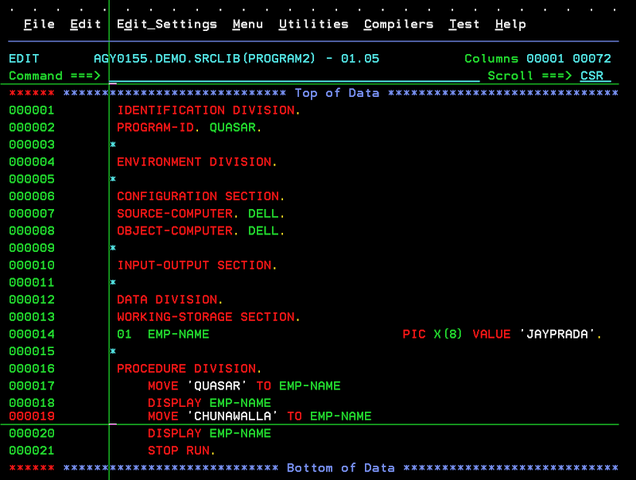Click in the Command input field

tap(294, 76)
